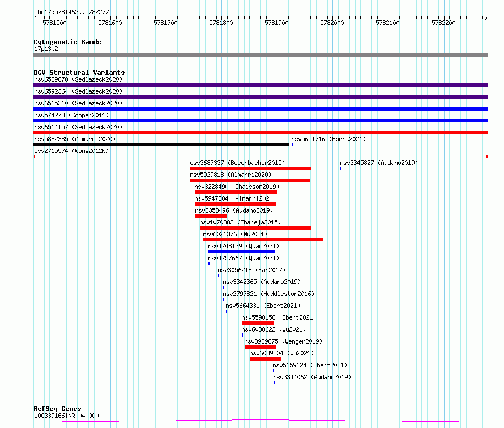Click ruler position 5781800

pos(221,23)
